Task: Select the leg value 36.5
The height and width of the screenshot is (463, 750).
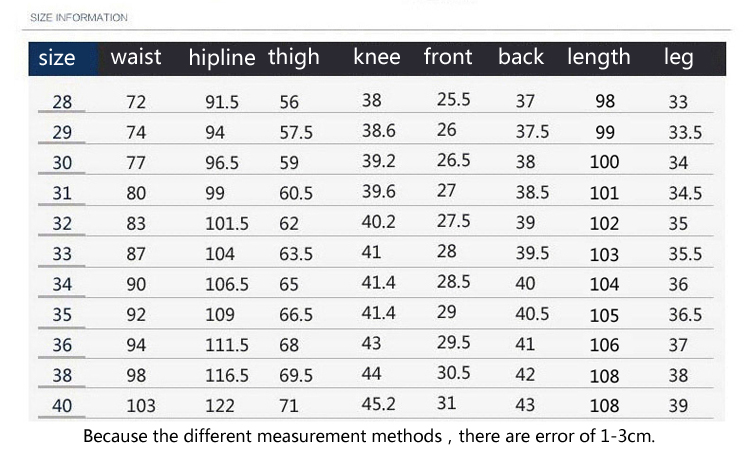Action: point(685,315)
